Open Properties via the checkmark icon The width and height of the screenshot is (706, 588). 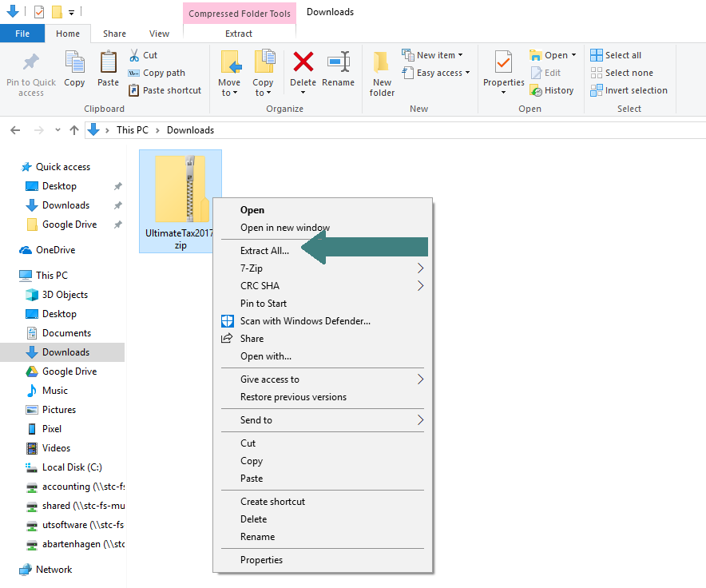click(503, 62)
